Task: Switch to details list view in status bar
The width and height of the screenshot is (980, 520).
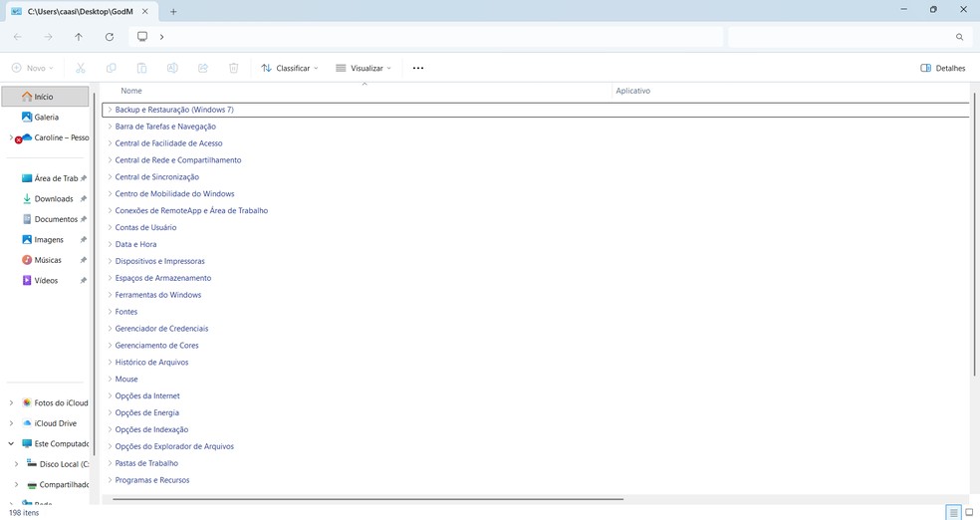Action: click(953, 512)
